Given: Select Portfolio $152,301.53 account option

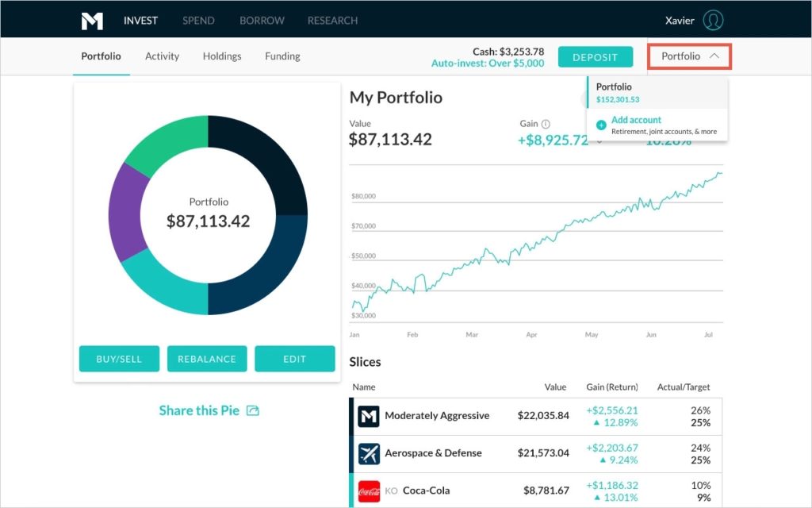Looking at the screenshot, I should pos(619,92).
